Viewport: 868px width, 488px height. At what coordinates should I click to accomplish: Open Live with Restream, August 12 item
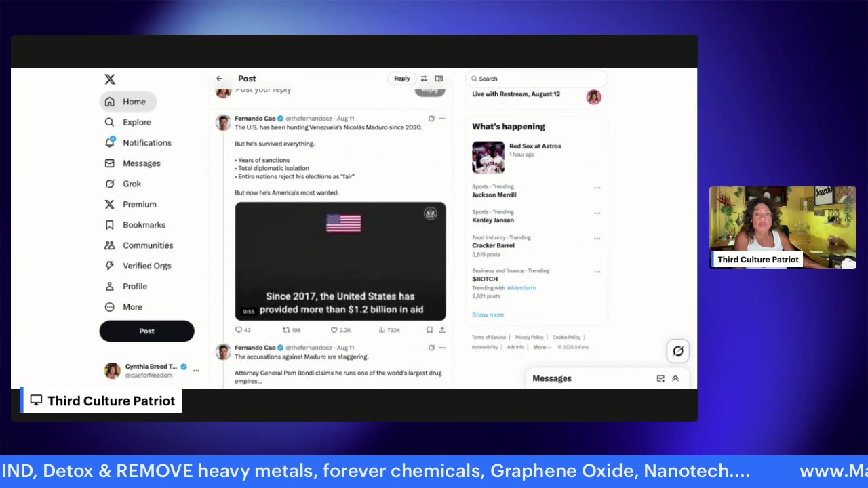pos(516,94)
